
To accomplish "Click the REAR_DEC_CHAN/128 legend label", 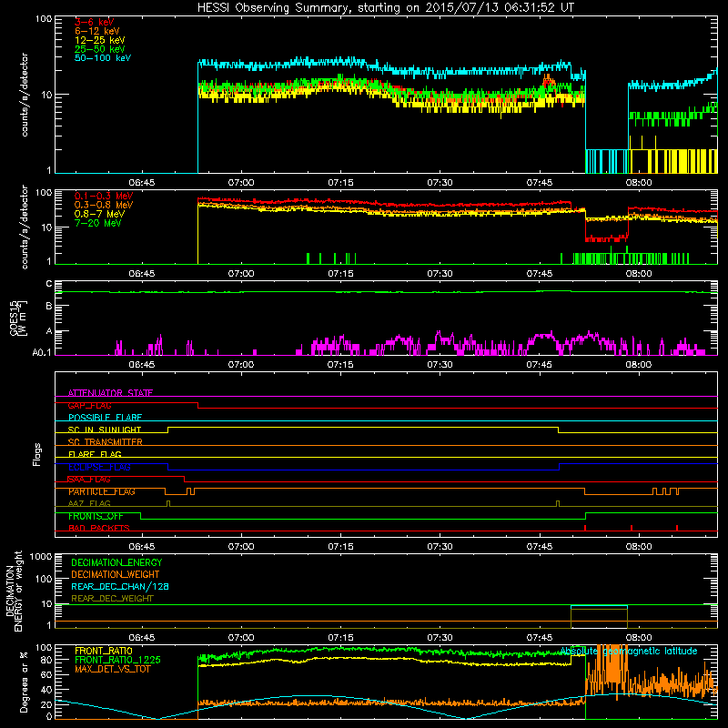I will click(x=120, y=586).
